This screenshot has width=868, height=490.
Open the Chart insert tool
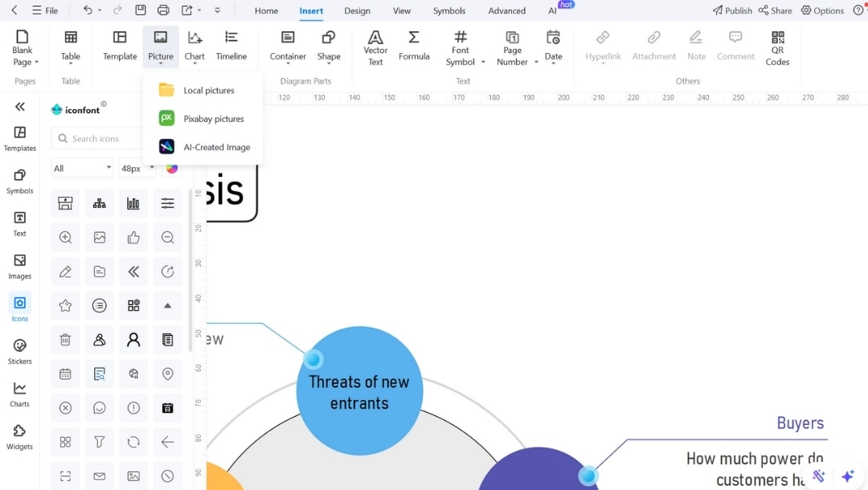pos(194,47)
